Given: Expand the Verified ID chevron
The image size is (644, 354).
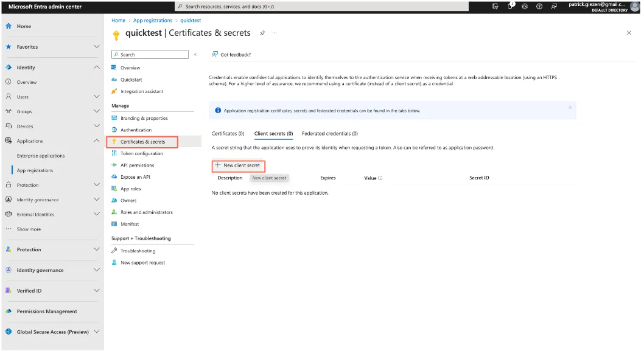Looking at the screenshot, I should click(97, 290).
